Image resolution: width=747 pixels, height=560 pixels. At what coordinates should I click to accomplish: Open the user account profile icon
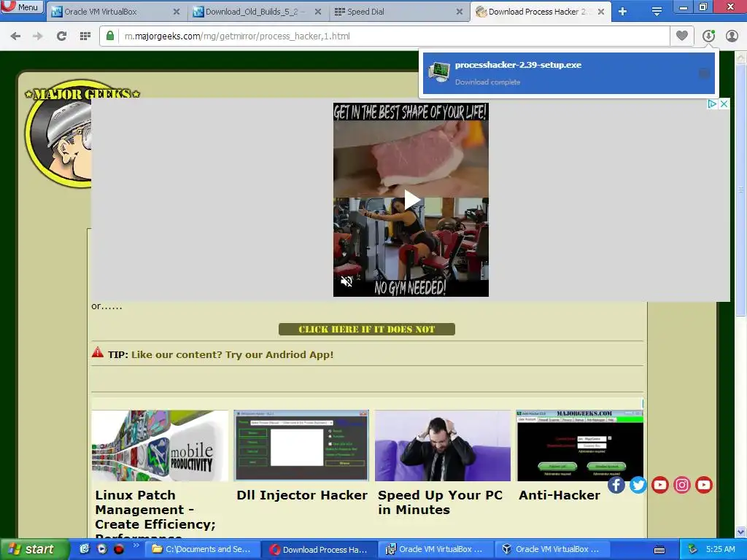pyautogui.click(x=732, y=36)
